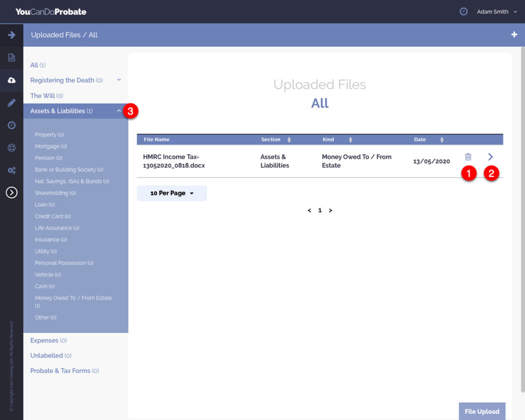This screenshot has width=525, height=420.
Task: Select Money Owed To / From Estate category
Action: pyautogui.click(x=73, y=298)
